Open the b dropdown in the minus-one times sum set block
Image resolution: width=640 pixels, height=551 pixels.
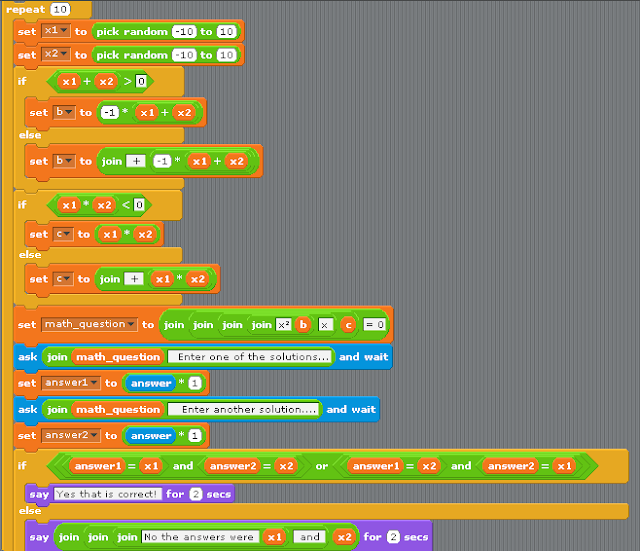[x=64, y=112]
